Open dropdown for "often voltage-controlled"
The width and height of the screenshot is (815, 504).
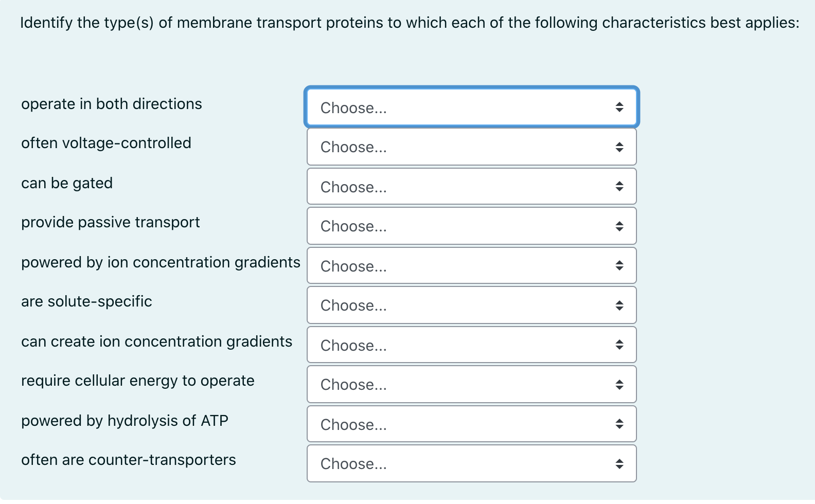coord(471,147)
